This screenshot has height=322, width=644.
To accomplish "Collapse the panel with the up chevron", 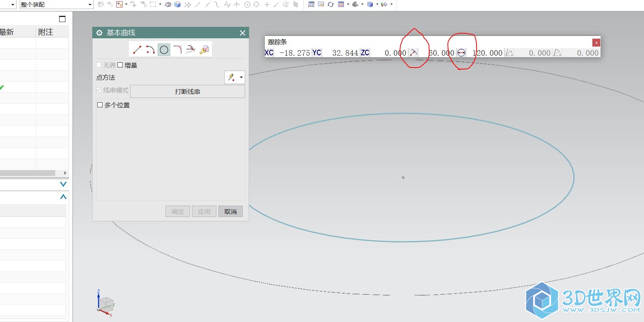I will 63,197.
